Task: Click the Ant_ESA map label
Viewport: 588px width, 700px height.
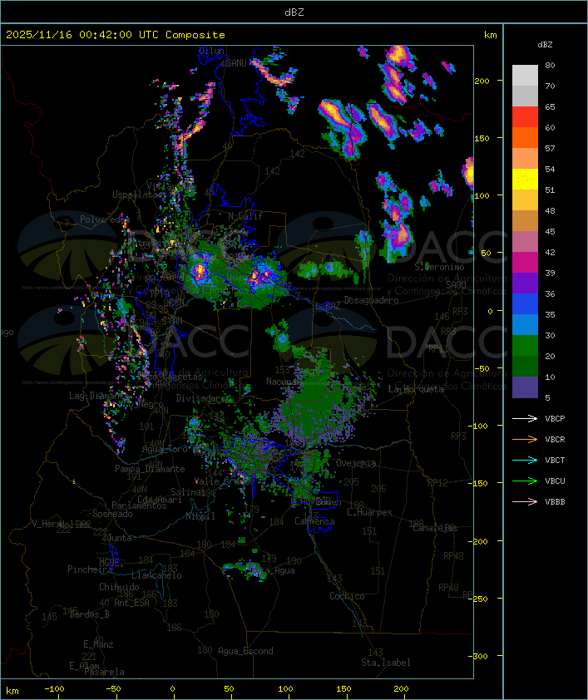Action: (131, 603)
